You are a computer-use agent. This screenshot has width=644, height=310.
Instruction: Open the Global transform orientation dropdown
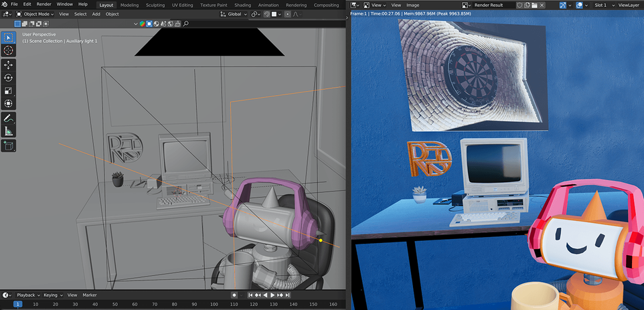coord(234,14)
